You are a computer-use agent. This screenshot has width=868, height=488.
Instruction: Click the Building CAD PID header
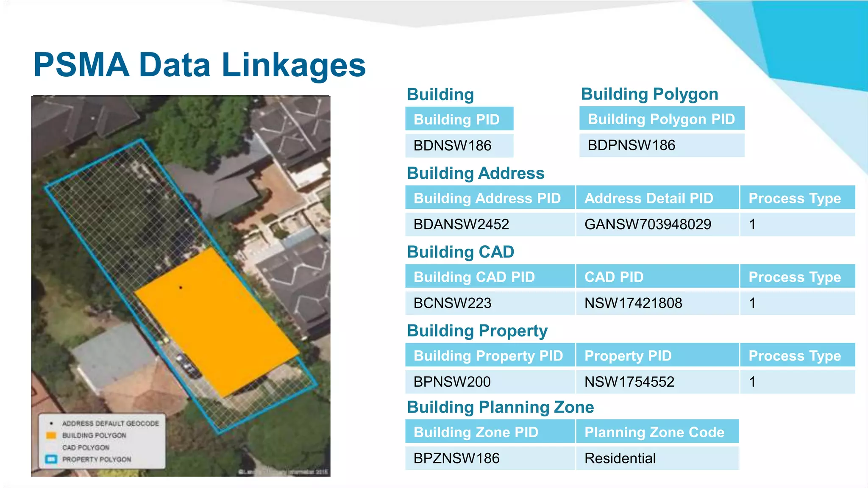pyautogui.click(x=490, y=276)
